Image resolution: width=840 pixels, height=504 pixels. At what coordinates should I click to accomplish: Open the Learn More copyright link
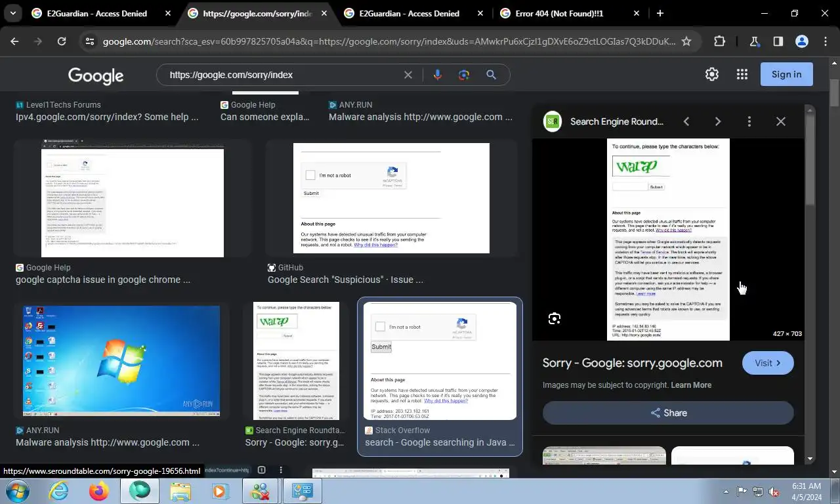pyautogui.click(x=691, y=385)
